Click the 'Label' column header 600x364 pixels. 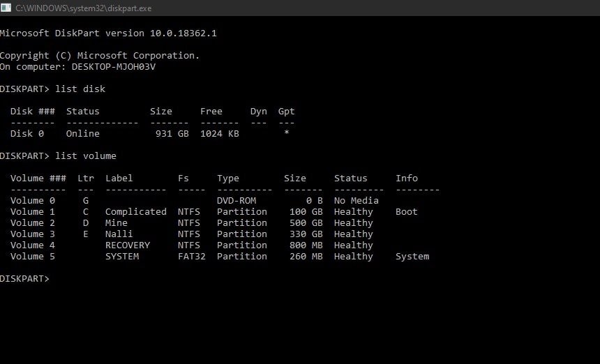tap(119, 179)
